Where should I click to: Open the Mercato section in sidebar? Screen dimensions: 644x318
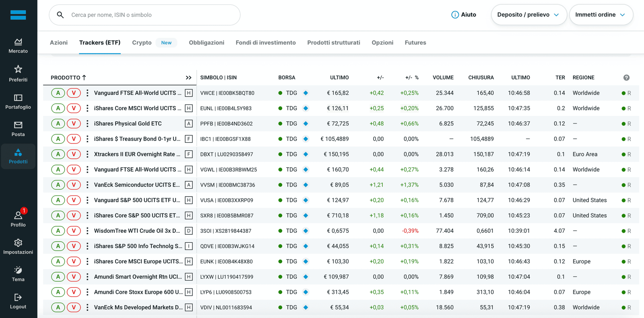pyautogui.click(x=18, y=46)
